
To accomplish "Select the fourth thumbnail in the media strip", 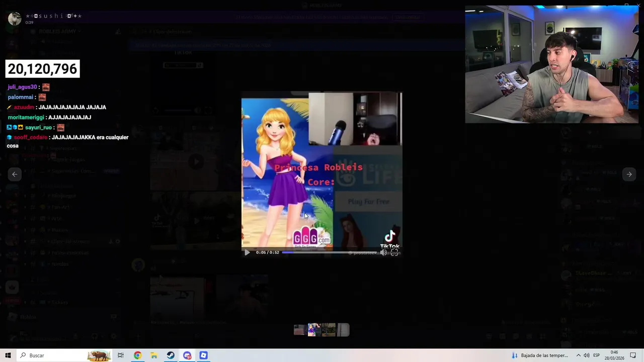I will tap(343, 330).
